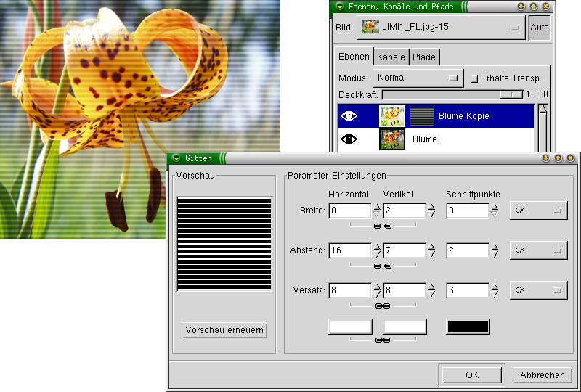Pick the black Schnittpunkte color swatch
Viewport: 581px width, 392px height.
(468, 327)
